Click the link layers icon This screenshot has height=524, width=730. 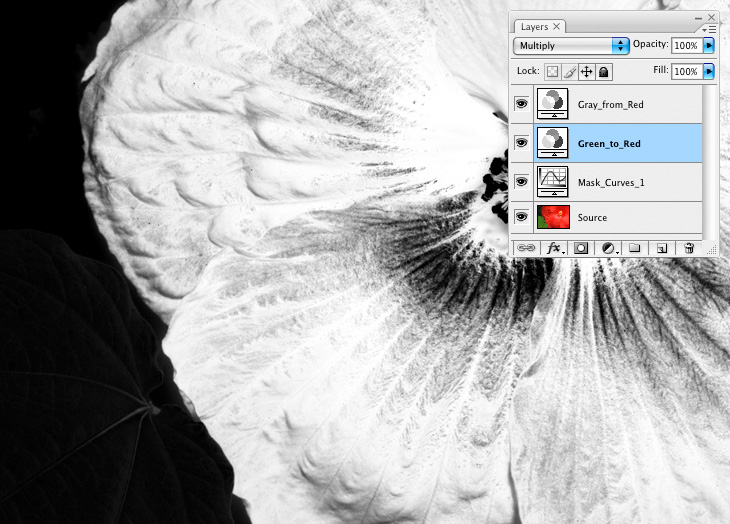click(x=525, y=247)
